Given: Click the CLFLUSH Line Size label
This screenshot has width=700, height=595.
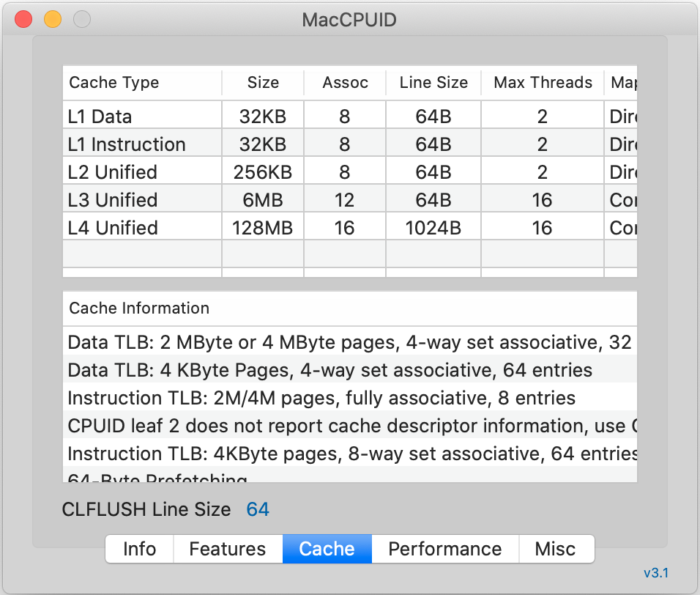Looking at the screenshot, I should [146, 510].
